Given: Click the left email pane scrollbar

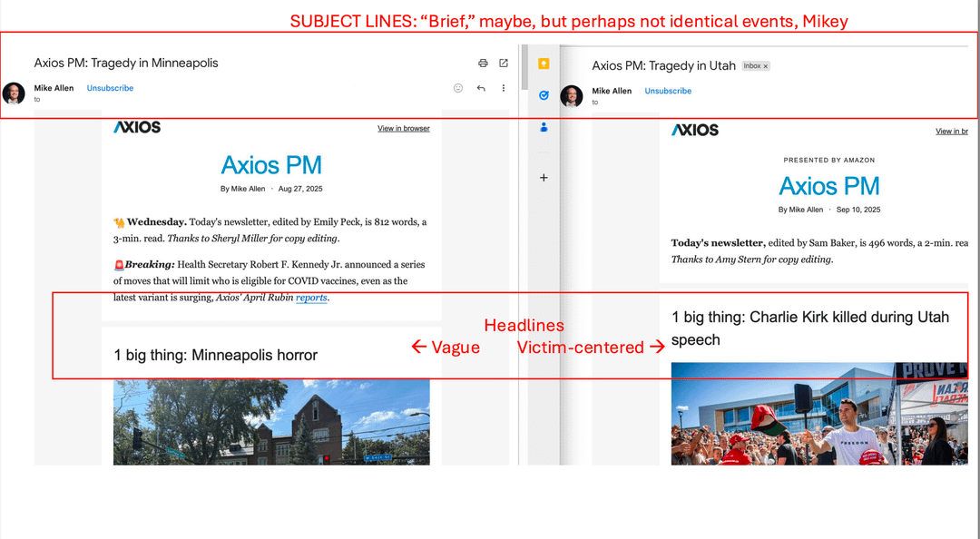Looking at the screenshot, I should tap(524, 67).
